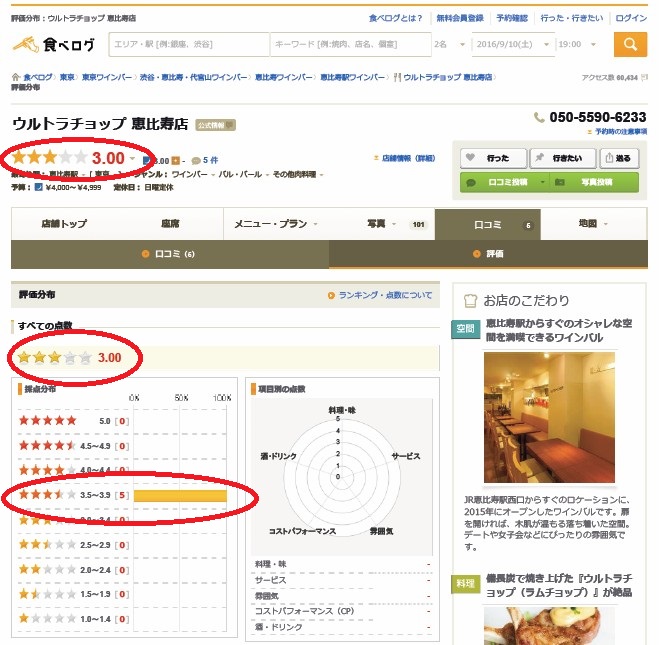Switch to the 店舗トップ tab
This screenshot has height=645, width=659.
(64, 224)
